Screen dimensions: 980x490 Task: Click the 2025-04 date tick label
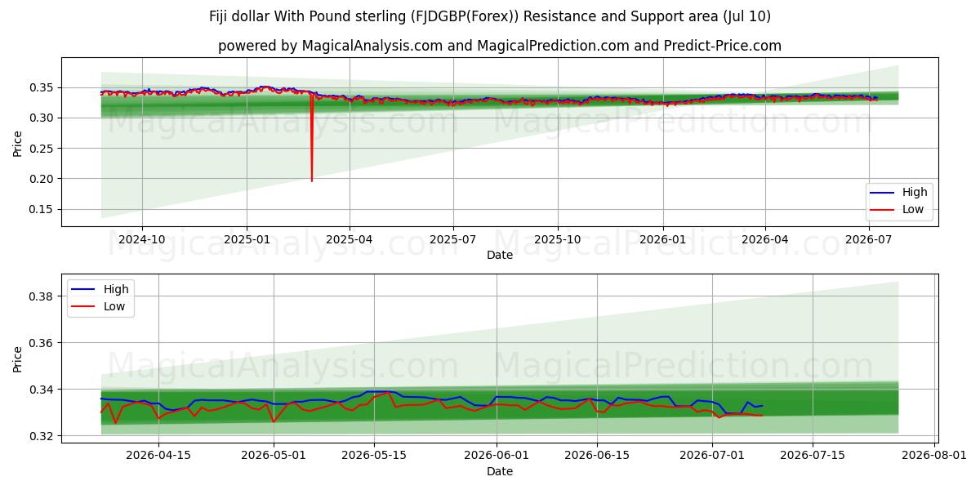tap(350, 238)
